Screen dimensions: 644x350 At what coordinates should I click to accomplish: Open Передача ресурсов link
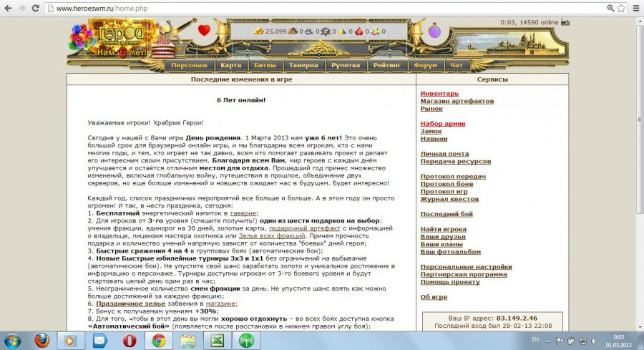click(456, 162)
